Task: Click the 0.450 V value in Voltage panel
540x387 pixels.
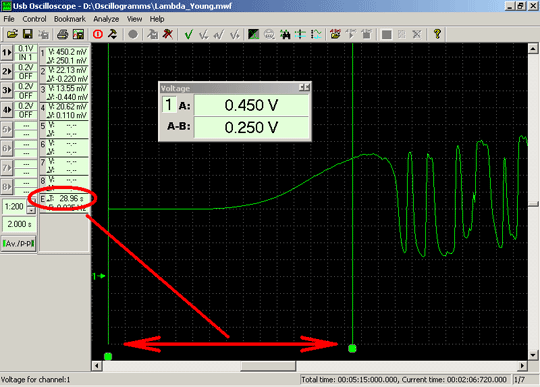Action: tap(251, 105)
